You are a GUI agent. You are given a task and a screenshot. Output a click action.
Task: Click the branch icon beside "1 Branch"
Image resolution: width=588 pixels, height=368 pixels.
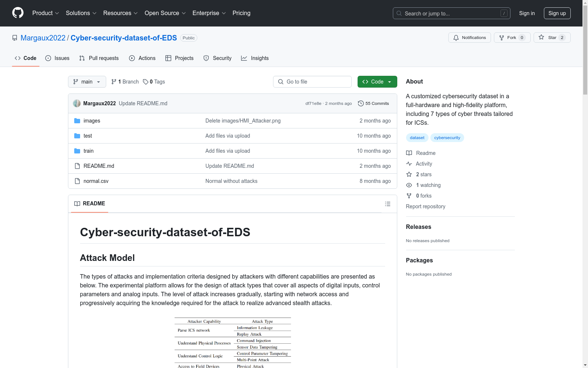(113, 81)
